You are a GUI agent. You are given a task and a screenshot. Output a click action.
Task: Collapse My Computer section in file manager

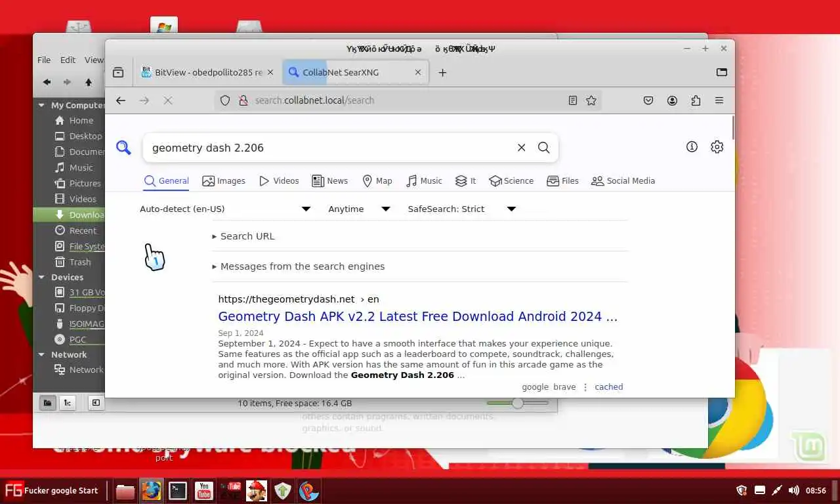pos(42,105)
